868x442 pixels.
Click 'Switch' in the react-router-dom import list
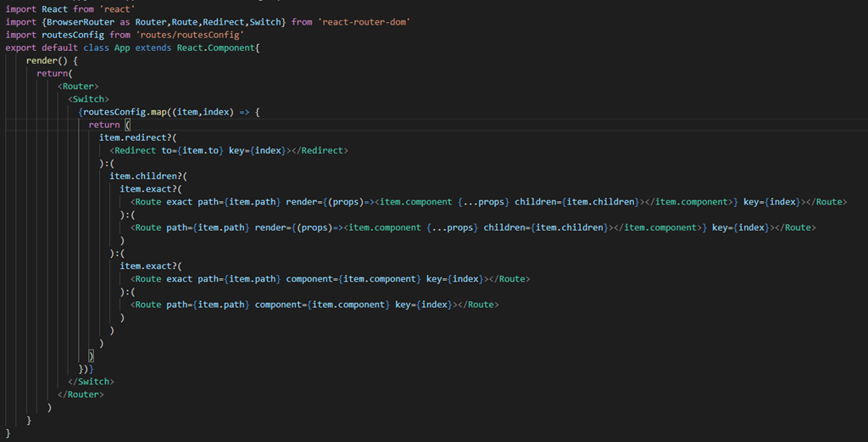click(x=265, y=22)
